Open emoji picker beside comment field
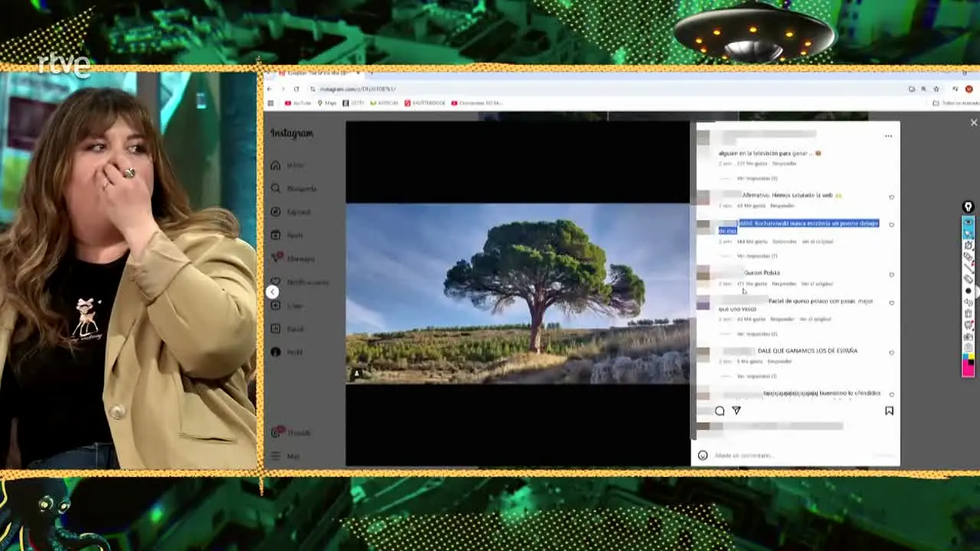This screenshot has height=551, width=980. (x=702, y=455)
